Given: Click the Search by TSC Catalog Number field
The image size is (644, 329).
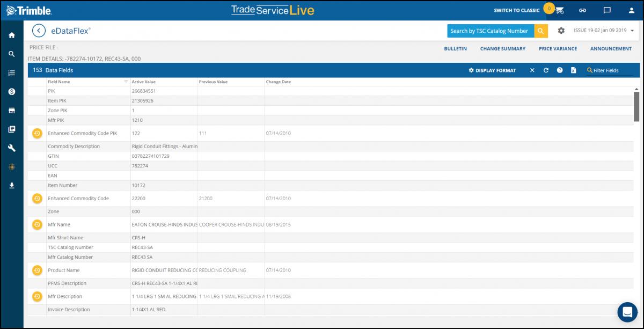Looking at the screenshot, I should tap(491, 31).
